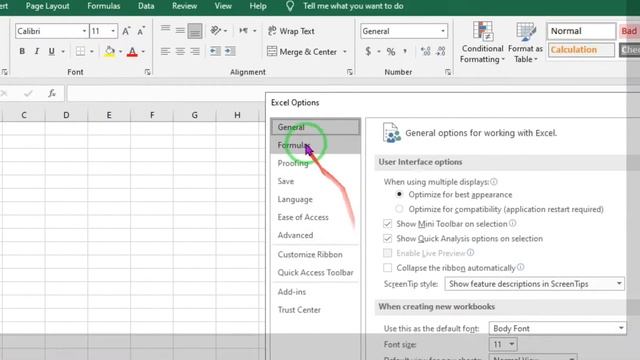The width and height of the screenshot is (640, 360).
Task: Open the General number format dropdown
Action: [443, 31]
